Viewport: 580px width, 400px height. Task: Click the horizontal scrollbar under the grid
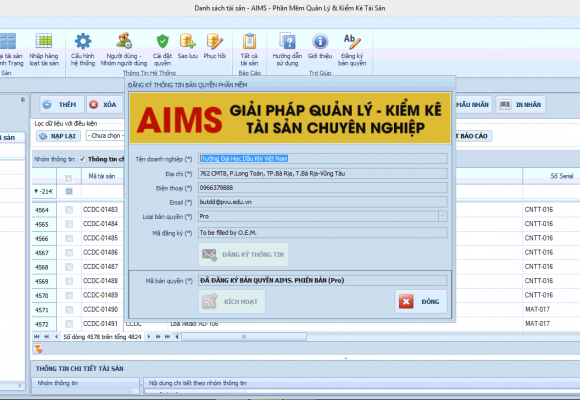[244, 337]
